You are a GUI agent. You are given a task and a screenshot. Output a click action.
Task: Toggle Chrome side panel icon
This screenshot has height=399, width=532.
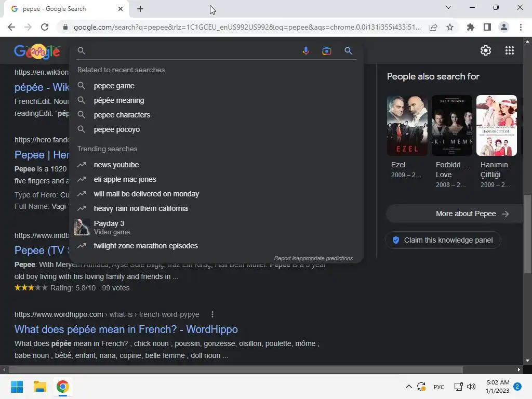(x=487, y=27)
